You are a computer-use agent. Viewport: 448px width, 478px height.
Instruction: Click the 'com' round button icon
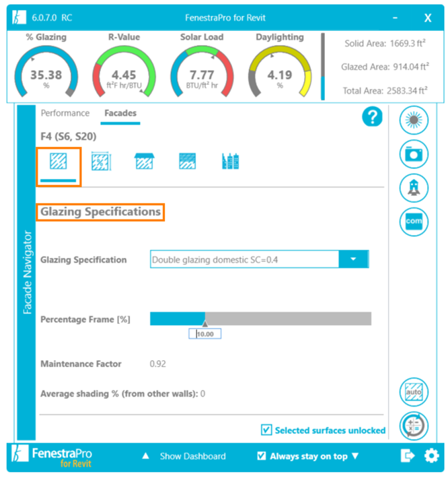414,221
